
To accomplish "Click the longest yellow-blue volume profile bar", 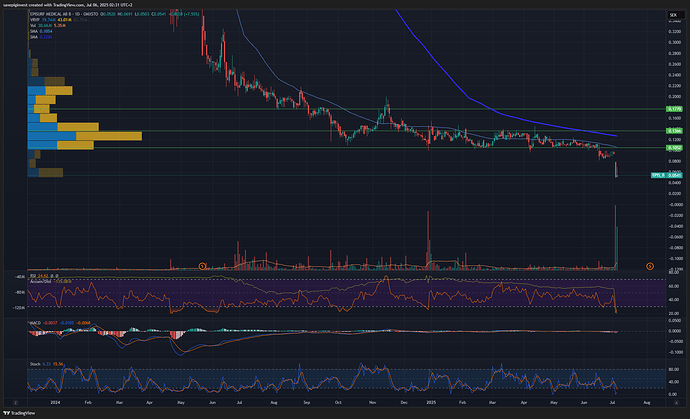I will [84, 136].
